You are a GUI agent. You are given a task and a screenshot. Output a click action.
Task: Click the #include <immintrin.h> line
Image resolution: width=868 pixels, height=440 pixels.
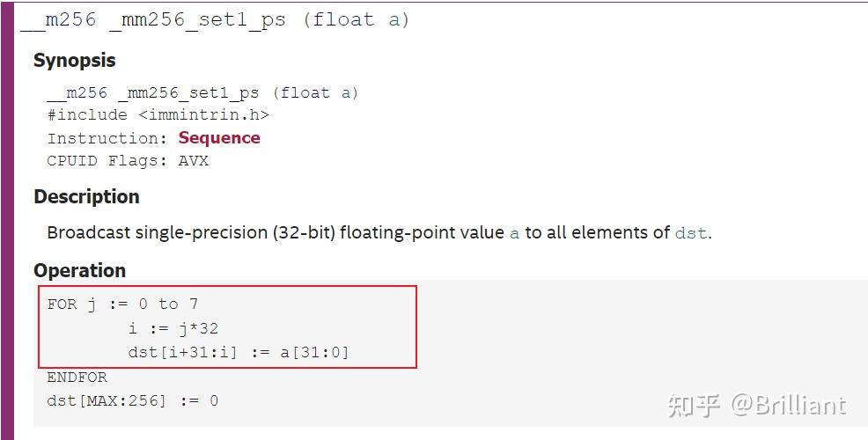click(158, 115)
